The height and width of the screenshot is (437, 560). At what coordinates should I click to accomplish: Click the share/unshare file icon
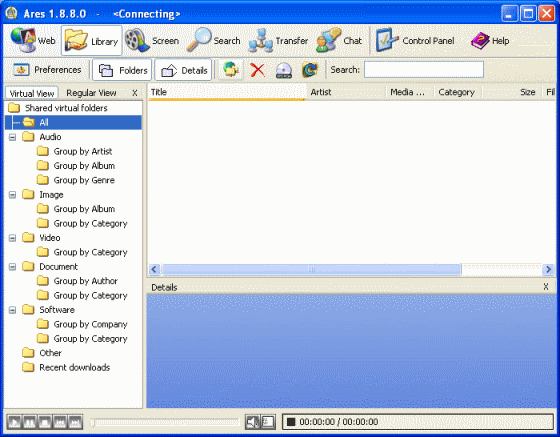pos(231,70)
